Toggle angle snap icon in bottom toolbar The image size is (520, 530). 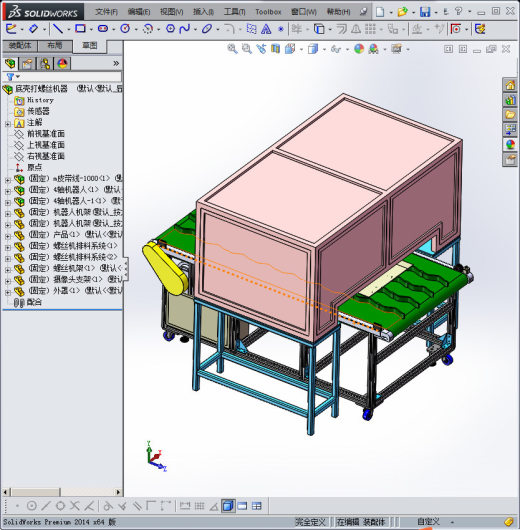214,506
